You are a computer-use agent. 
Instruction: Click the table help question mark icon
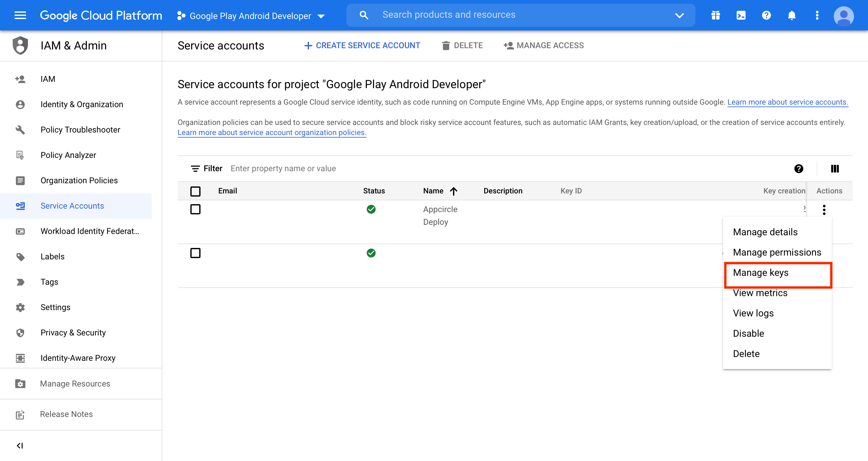point(799,168)
